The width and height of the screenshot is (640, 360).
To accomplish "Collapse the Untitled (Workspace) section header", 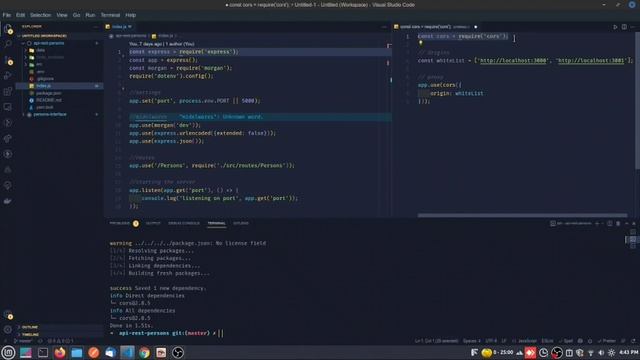I will (x=44, y=36).
